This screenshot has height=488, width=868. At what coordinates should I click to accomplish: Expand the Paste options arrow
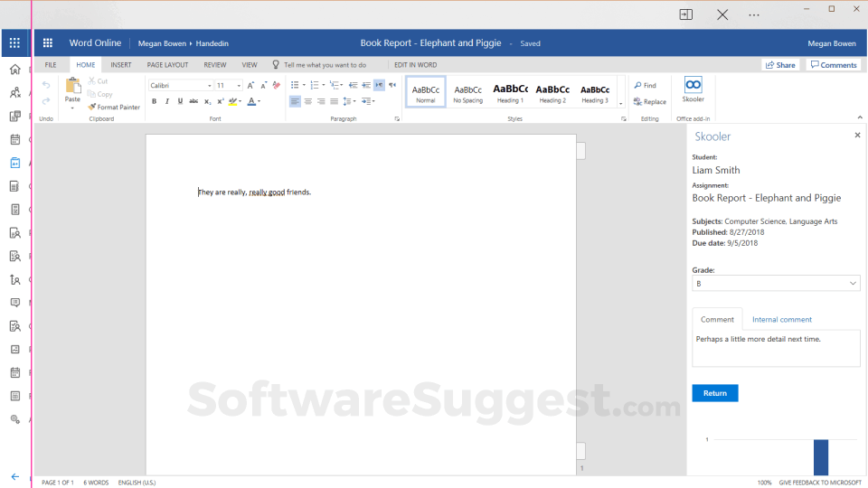coord(72,108)
